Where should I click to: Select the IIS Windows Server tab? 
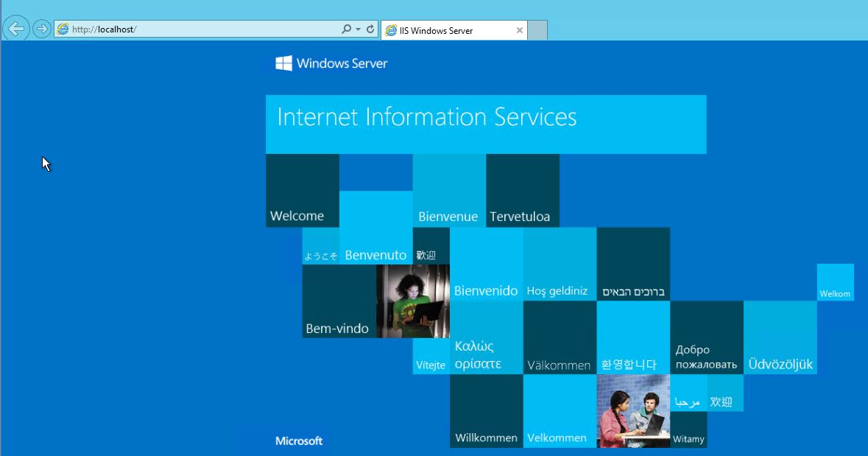[454, 30]
